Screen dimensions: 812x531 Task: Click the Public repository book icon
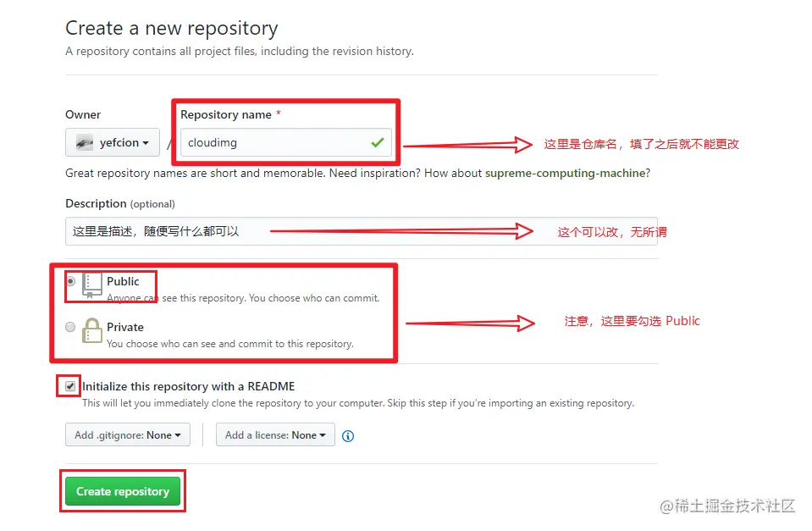(x=91, y=286)
